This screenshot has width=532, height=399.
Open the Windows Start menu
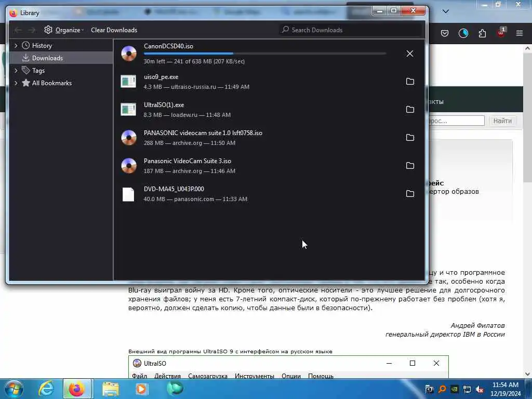point(14,389)
